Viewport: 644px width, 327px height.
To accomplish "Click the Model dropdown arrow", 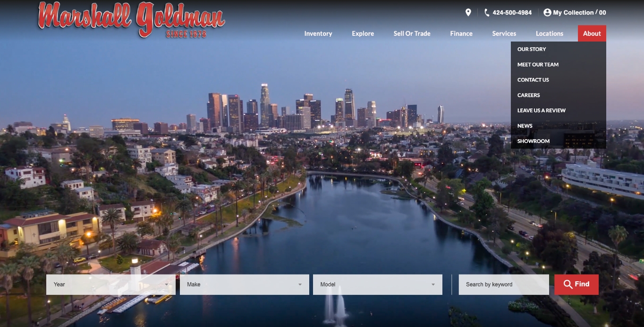I will click(433, 285).
